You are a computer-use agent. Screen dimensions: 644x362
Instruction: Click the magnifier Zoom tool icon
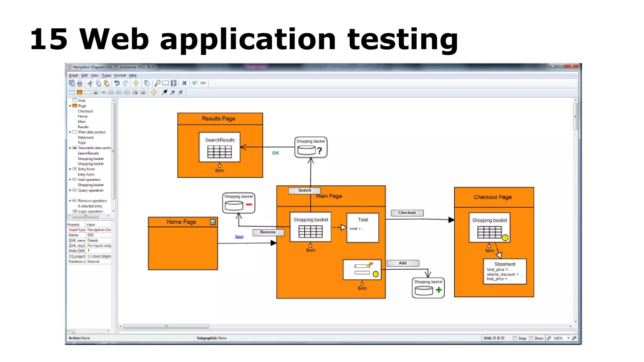point(158,83)
